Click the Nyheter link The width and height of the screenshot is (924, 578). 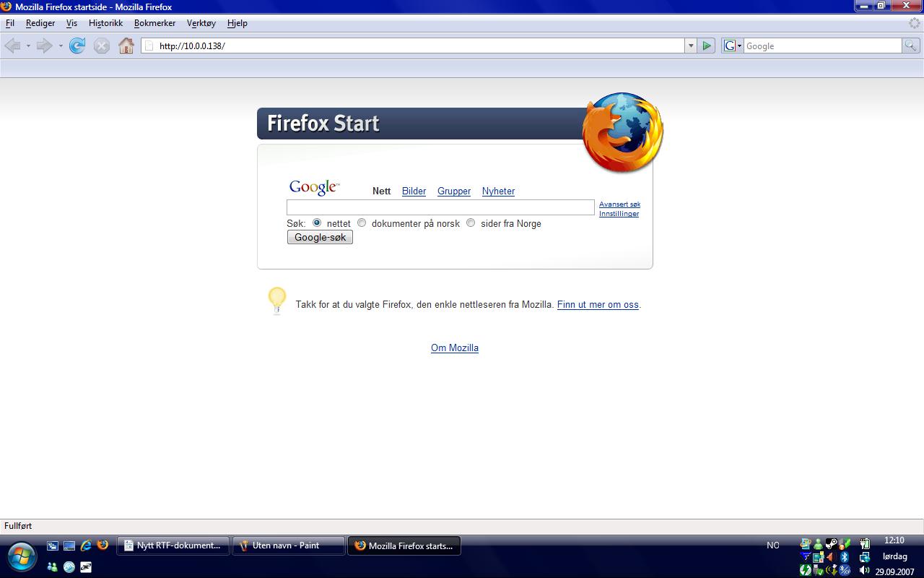498,191
